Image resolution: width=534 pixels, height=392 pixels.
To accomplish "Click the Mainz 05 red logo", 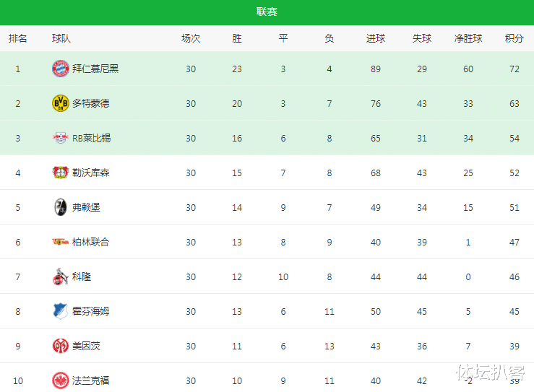I will [61, 346].
